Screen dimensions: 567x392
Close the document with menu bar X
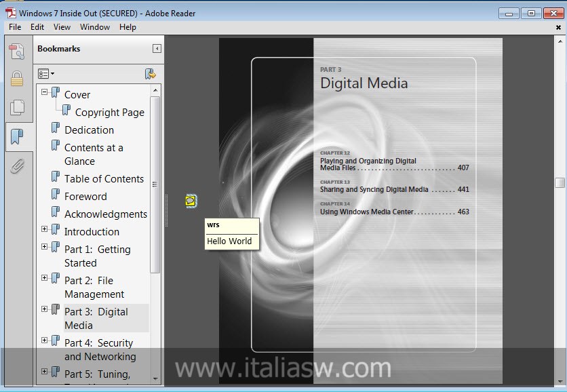tap(558, 27)
